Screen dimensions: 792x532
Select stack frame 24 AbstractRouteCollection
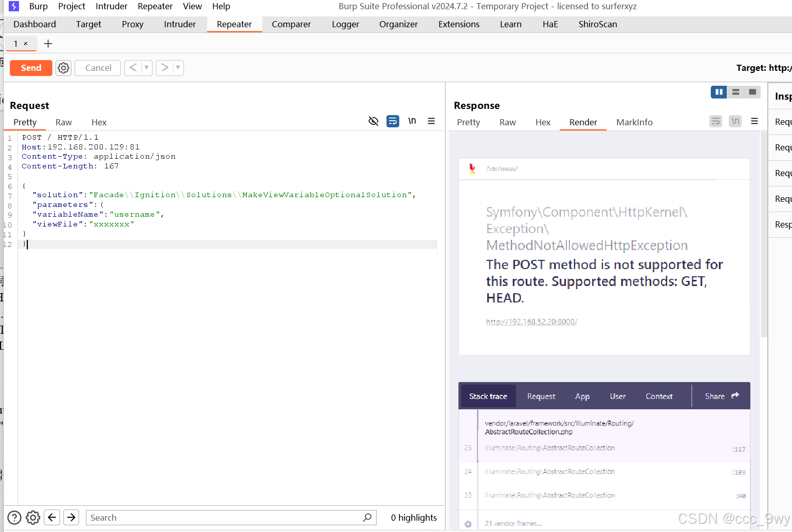pos(604,472)
